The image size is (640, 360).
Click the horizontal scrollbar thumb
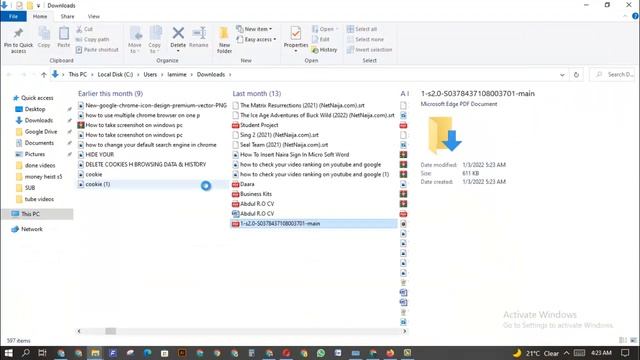111,331
